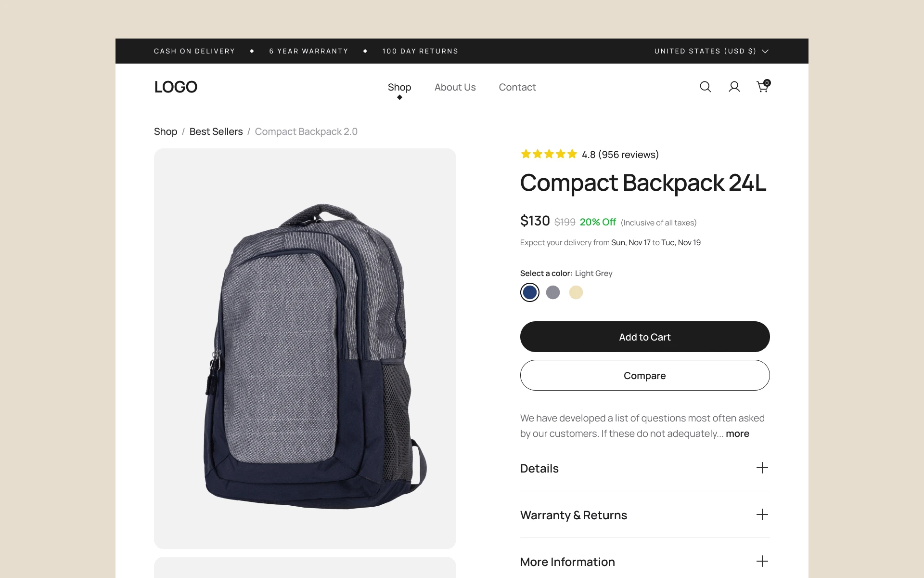Click the user account icon

[734, 87]
